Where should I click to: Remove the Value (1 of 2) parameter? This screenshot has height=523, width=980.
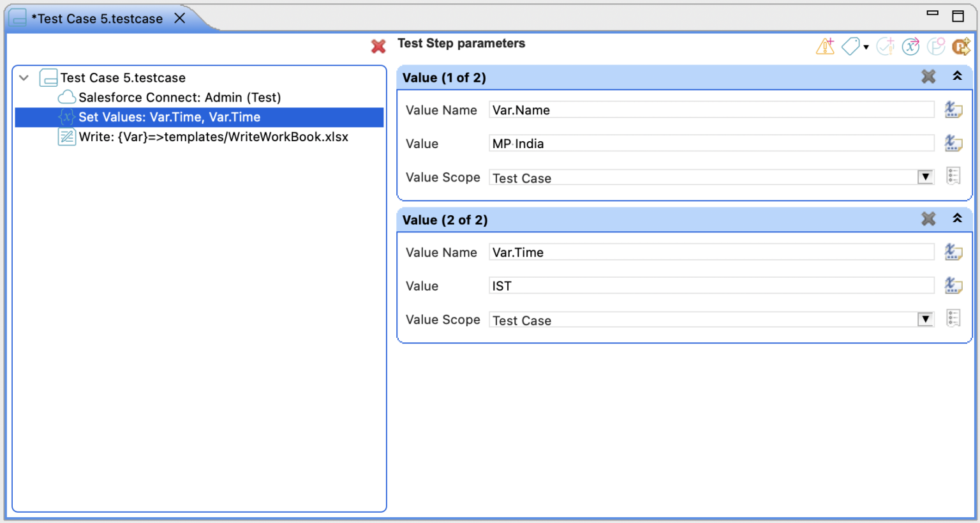pos(928,76)
